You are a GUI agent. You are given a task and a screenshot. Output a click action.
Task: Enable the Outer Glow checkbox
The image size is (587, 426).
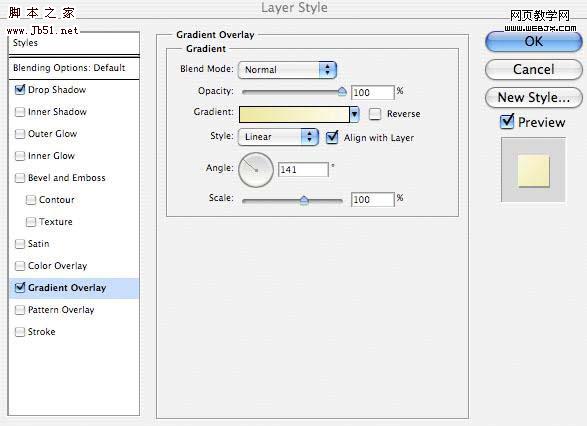pyautogui.click(x=20, y=134)
